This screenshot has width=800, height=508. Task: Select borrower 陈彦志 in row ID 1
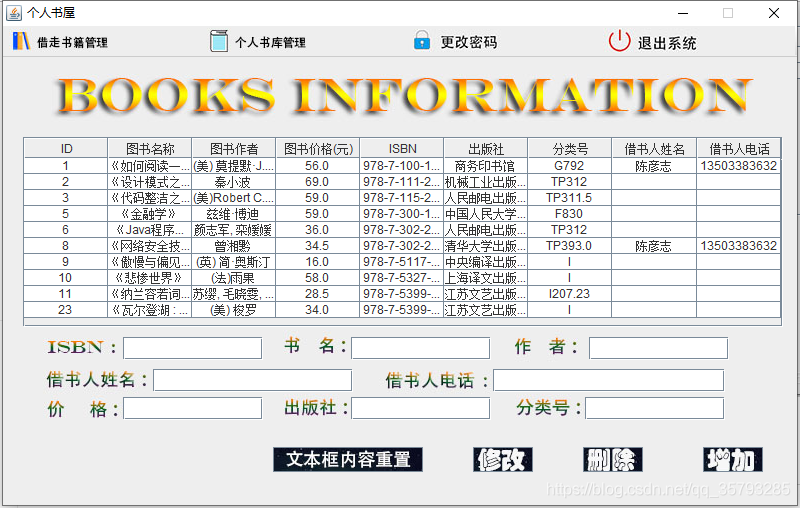(654, 166)
